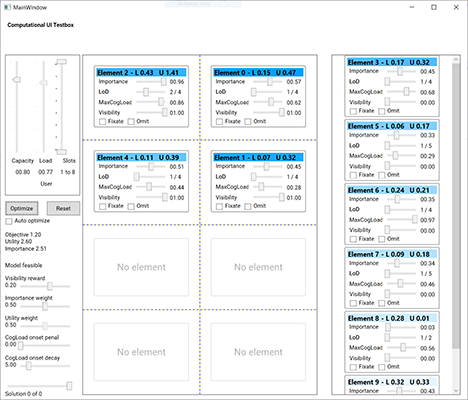This screenshot has width=468, height=400.
Task: Click Element 7 LoD slider
Action: 400,274
